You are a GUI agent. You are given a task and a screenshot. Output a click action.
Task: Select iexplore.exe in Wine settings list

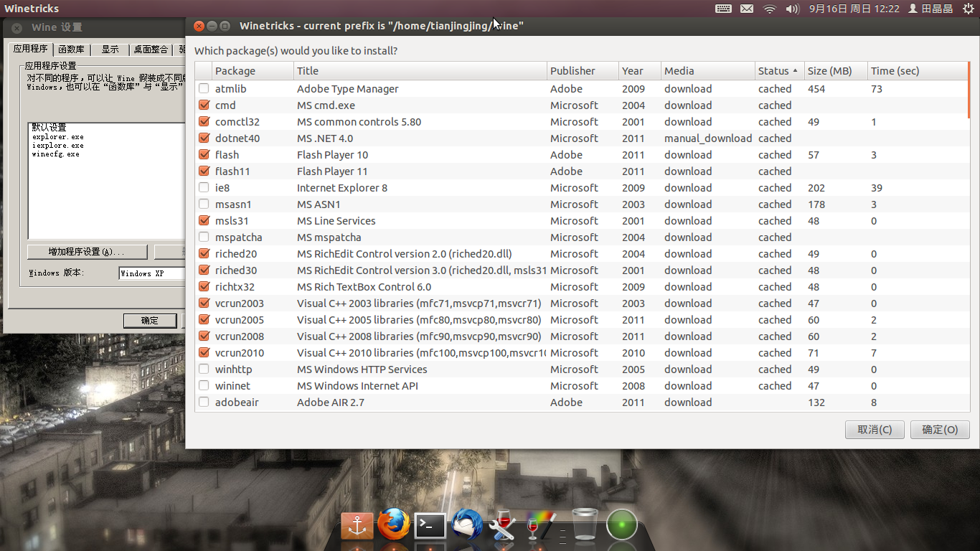coord(57,145)
